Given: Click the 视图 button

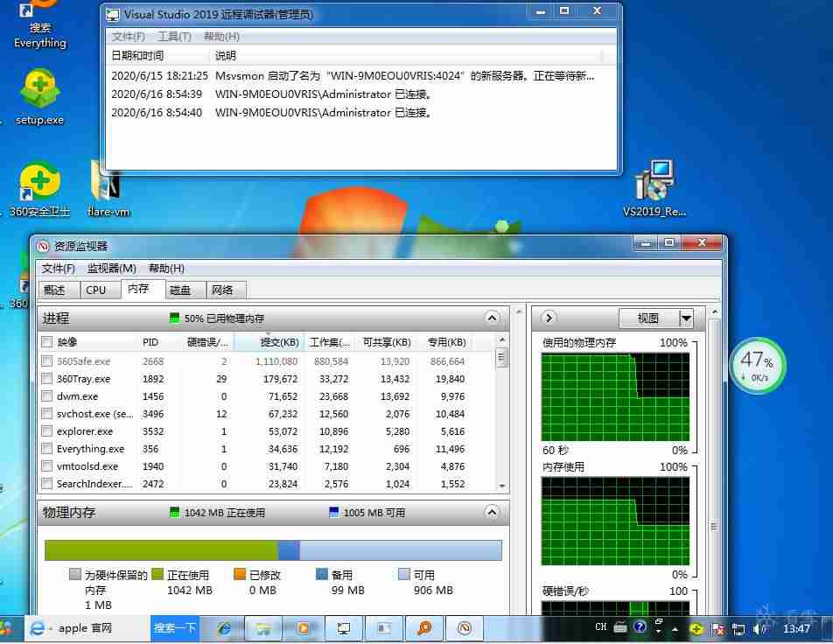Looking at the screenshot, I should click(649, 318).
